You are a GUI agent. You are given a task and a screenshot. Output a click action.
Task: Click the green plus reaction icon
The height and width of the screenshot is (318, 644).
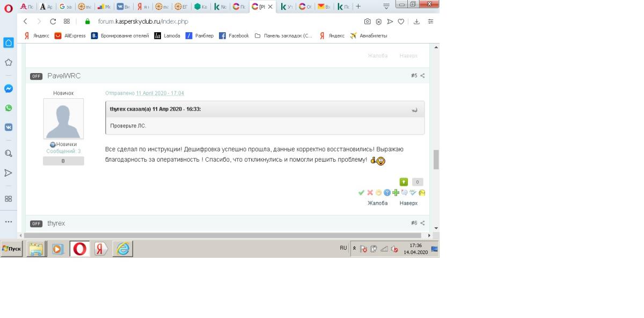pos(396,192)
